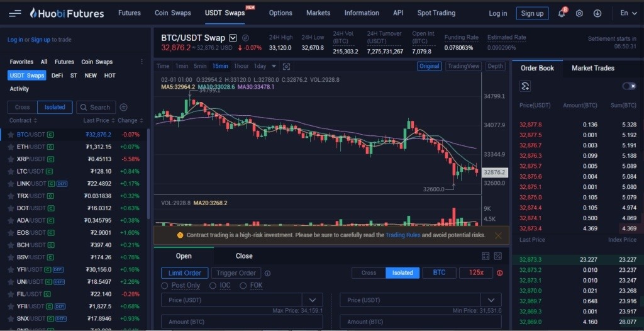Switch chart to Original view
The height and width of the screenshot is (331, 644).
pyautogui.click(x=429, y=66)
